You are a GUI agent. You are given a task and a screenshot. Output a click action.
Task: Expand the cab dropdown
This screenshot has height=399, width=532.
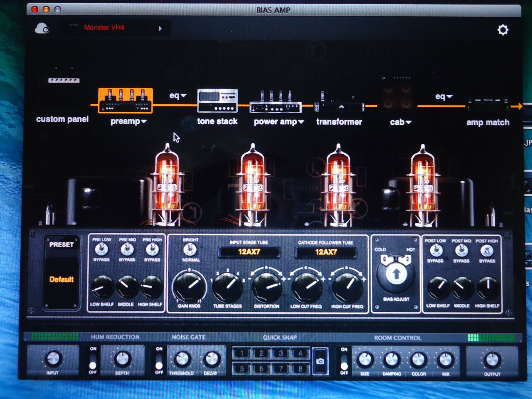(x=409, y=123)
